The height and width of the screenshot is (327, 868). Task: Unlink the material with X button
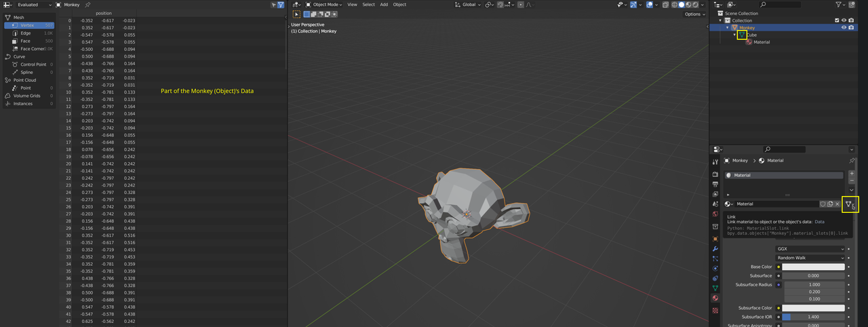(x=837, y=204)
